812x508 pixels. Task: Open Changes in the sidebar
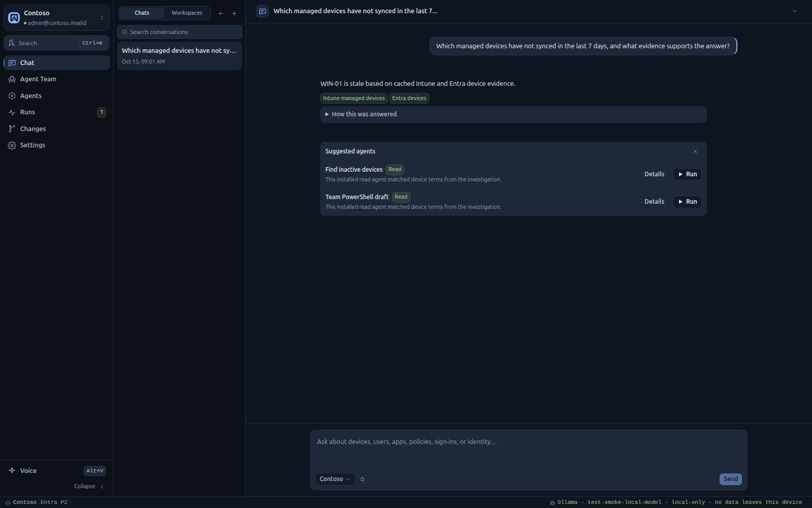coord(56,129)
